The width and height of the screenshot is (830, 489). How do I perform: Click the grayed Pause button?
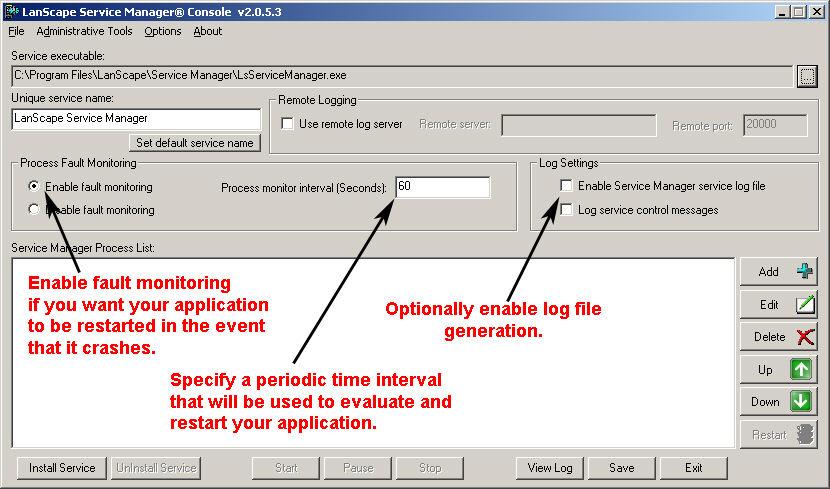[x=358, y=468]
